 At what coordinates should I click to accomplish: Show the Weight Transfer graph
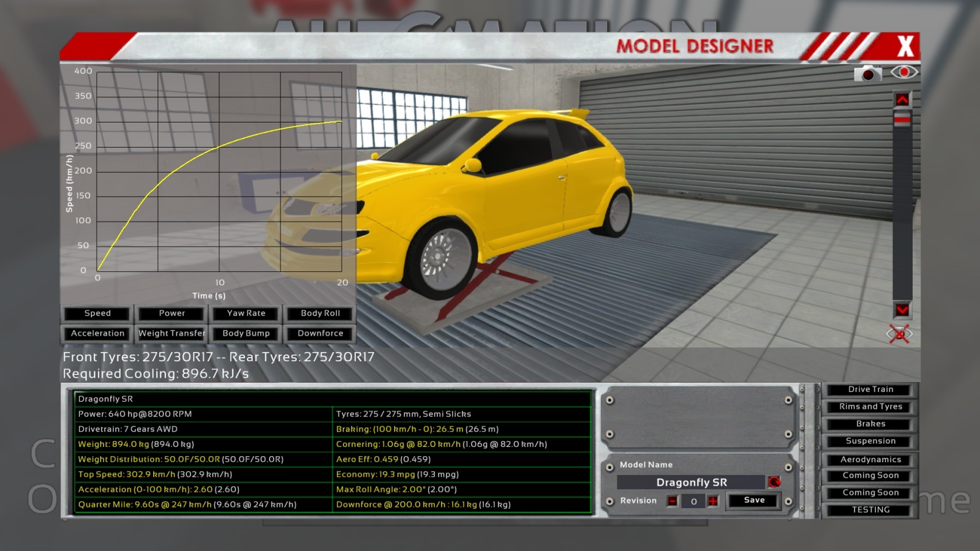171,334
